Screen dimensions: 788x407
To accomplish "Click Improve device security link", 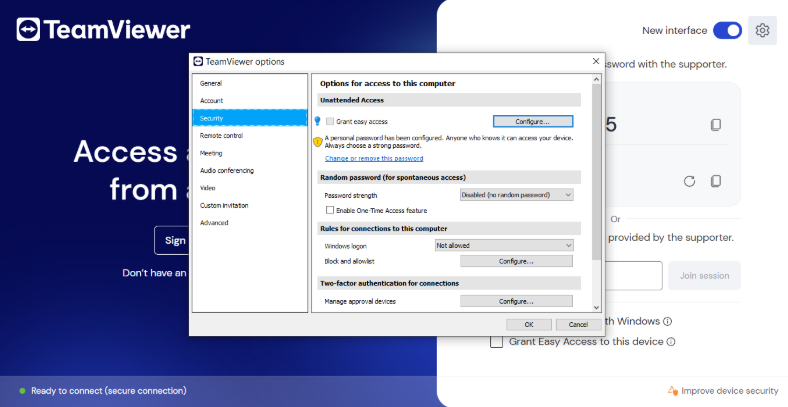I will (729, 391).
